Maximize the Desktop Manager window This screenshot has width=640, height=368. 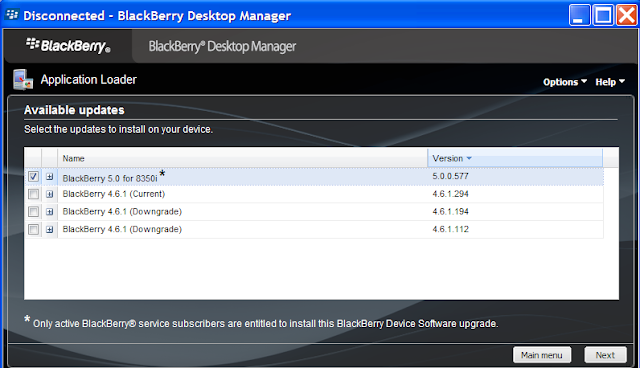(603, 15)
